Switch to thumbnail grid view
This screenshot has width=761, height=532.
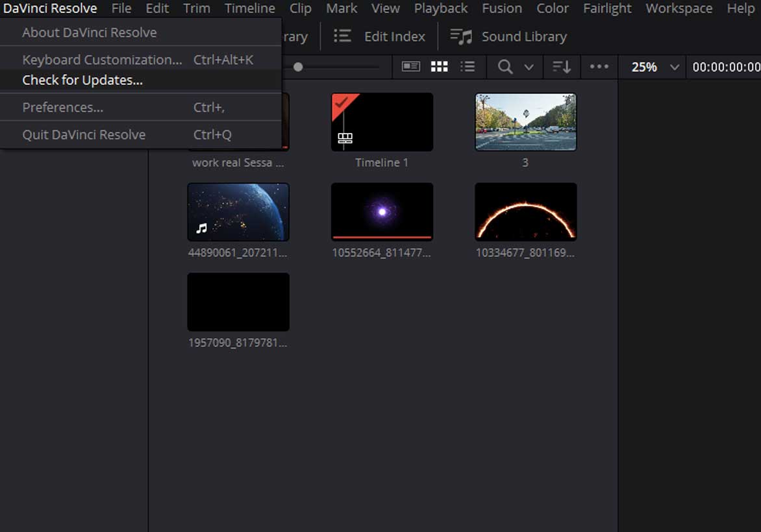[439, 66]
